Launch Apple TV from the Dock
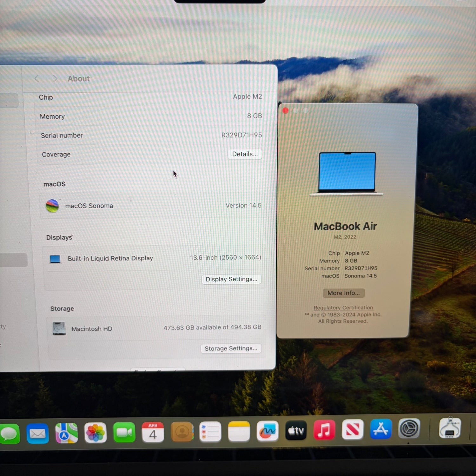The width and height of the screenshot is (476, 476). (x=296, y=431)
